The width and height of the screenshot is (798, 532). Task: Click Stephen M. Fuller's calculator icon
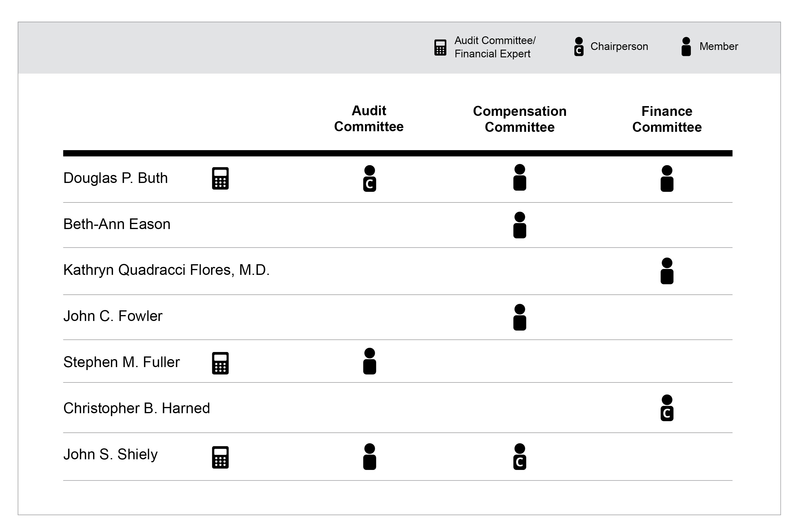click(x=220, y=363)
